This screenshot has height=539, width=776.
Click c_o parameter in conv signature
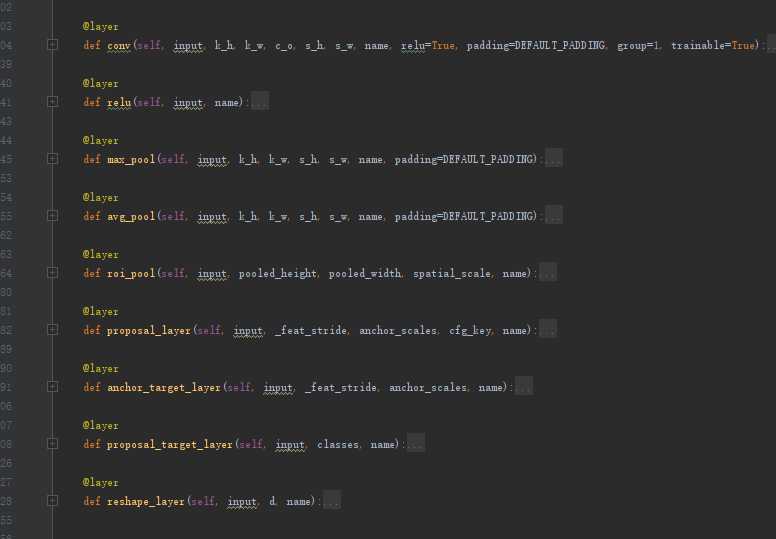click(284, 46)
